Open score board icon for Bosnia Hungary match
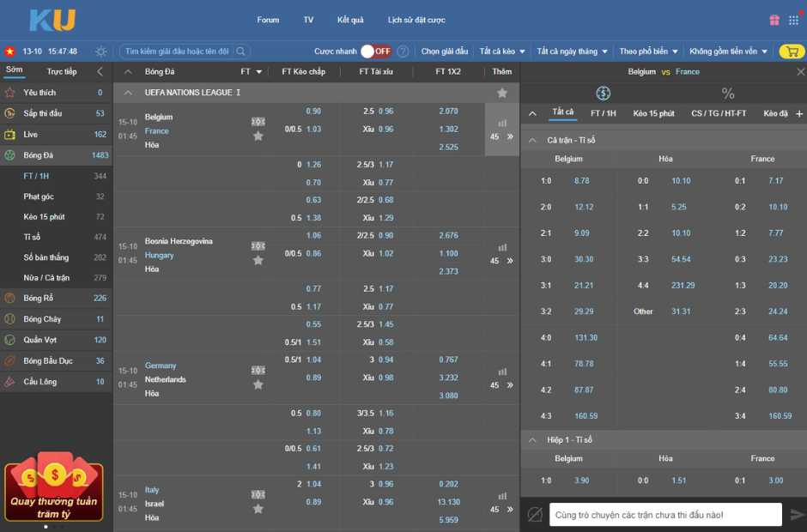The height and width of the screenshot is (532, 807). pos(258,246)
